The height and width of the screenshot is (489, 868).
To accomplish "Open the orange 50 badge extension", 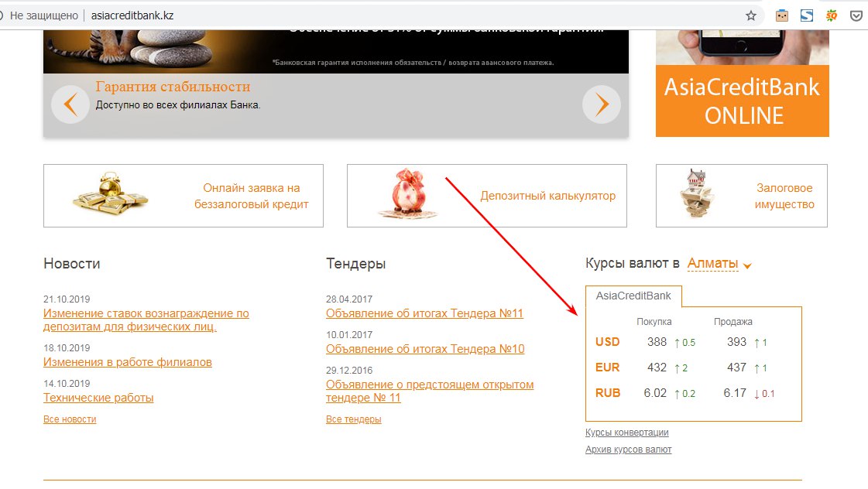I will point(832,15).
